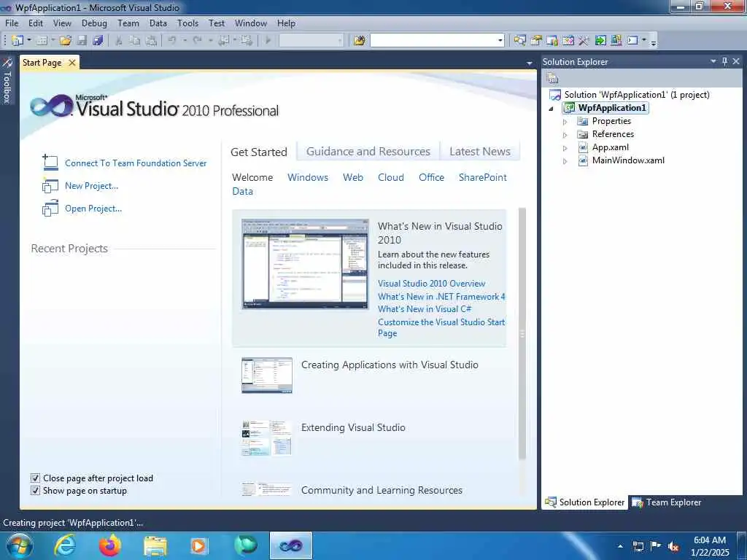Click the Paste toolbar icon
Viewport: 747px width, 560px height.
click(151, 41)
